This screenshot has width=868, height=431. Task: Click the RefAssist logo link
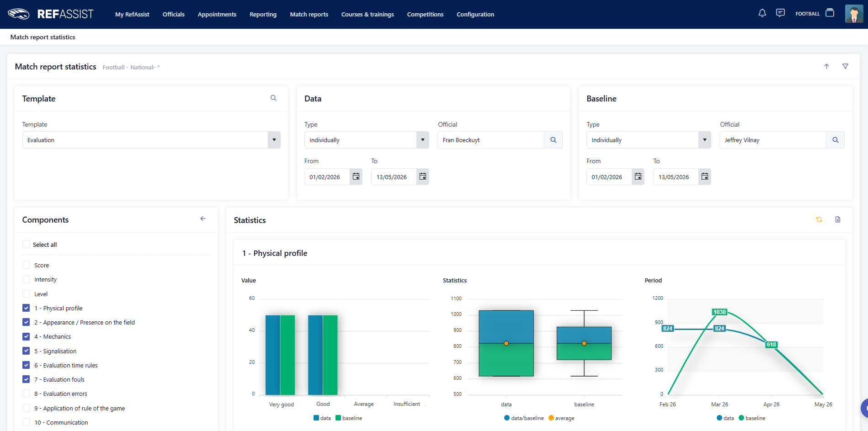pyautogui.click(x=51, y=14)
